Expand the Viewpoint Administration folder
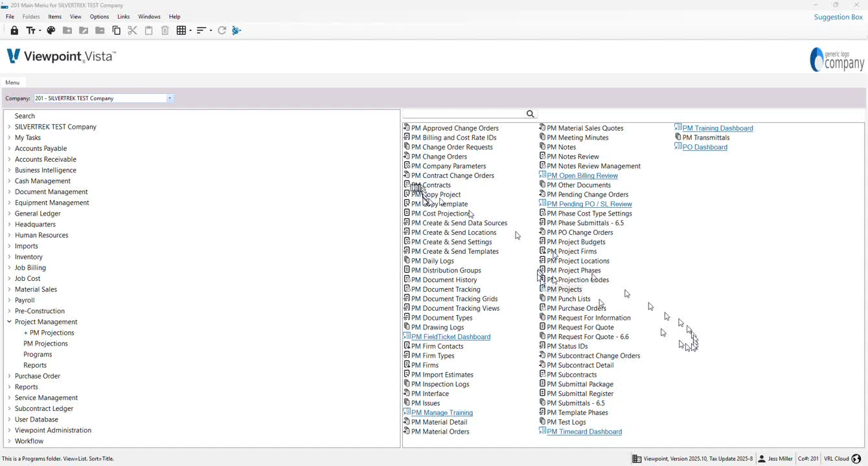The height and width of the screenshot is (466, 868). tap(9, 430)
